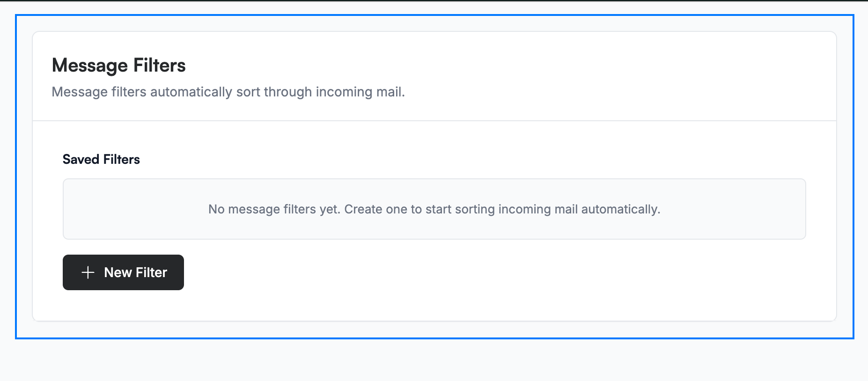Click the filters description subtitle text
Screen dimensions: 868x381
[228, 92]
